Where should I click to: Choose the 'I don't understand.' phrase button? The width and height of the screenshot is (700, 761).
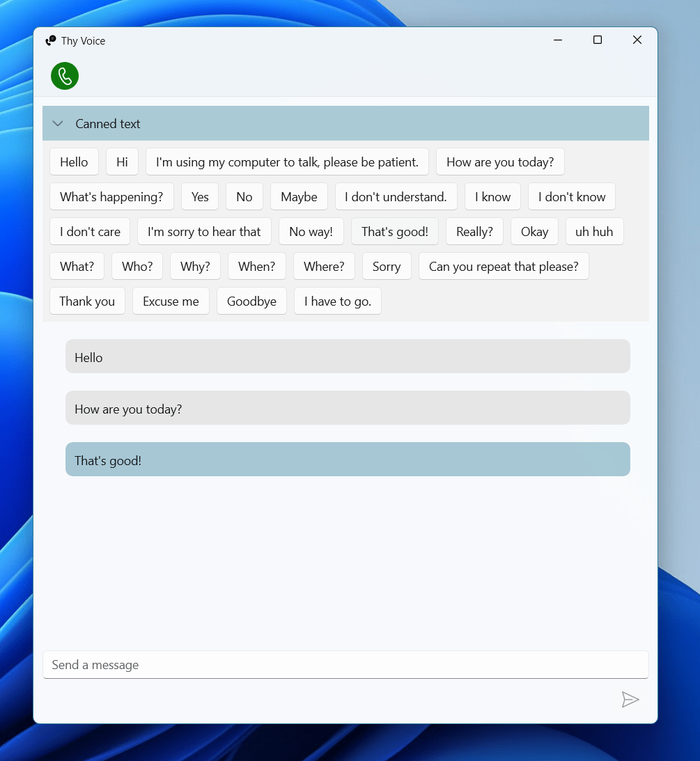396,197
